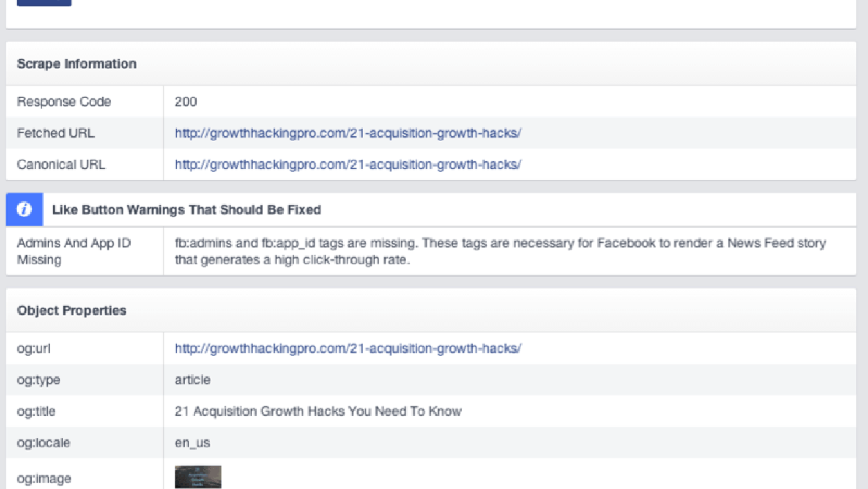Select the Admins And App ID Missing label

[x=74, y=251]
